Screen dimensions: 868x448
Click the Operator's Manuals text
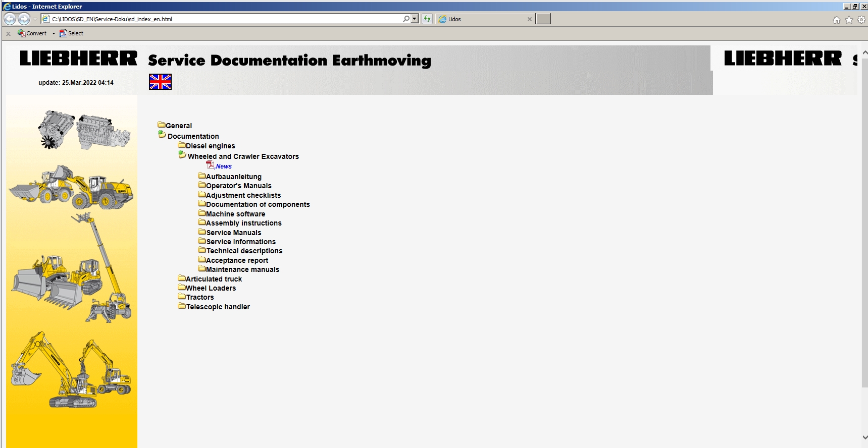click(x=239, y=186)
